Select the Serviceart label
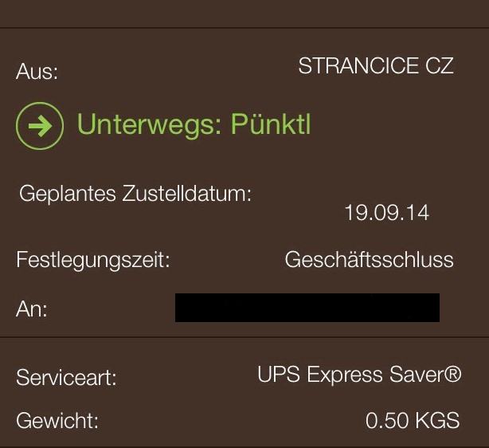 (x=66, y=377)
